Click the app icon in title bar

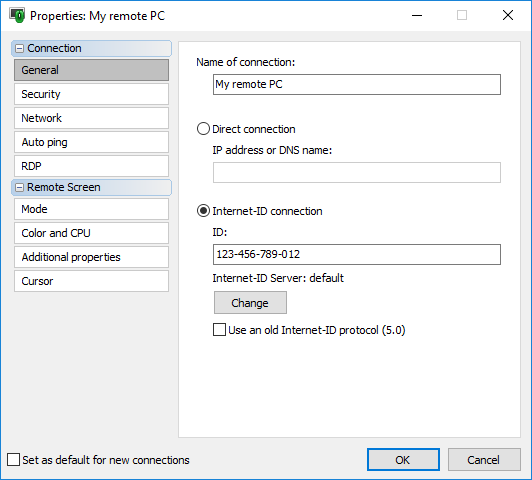pyautogui.click(x=17, y=16)
